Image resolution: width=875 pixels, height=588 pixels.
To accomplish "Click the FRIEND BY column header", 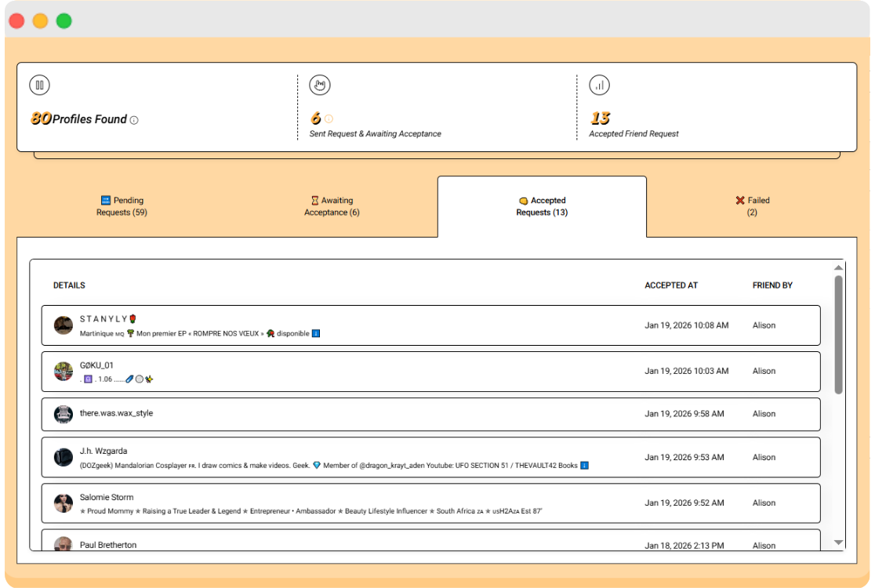I will pyautogui.click(x=772, y=285).
